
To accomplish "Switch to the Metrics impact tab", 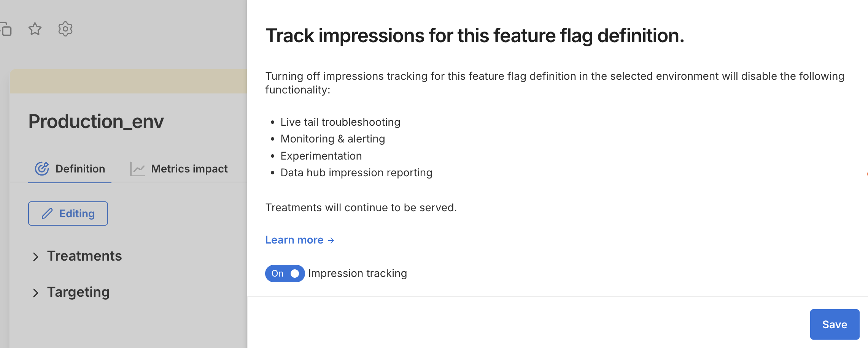I will coord(189,169).
